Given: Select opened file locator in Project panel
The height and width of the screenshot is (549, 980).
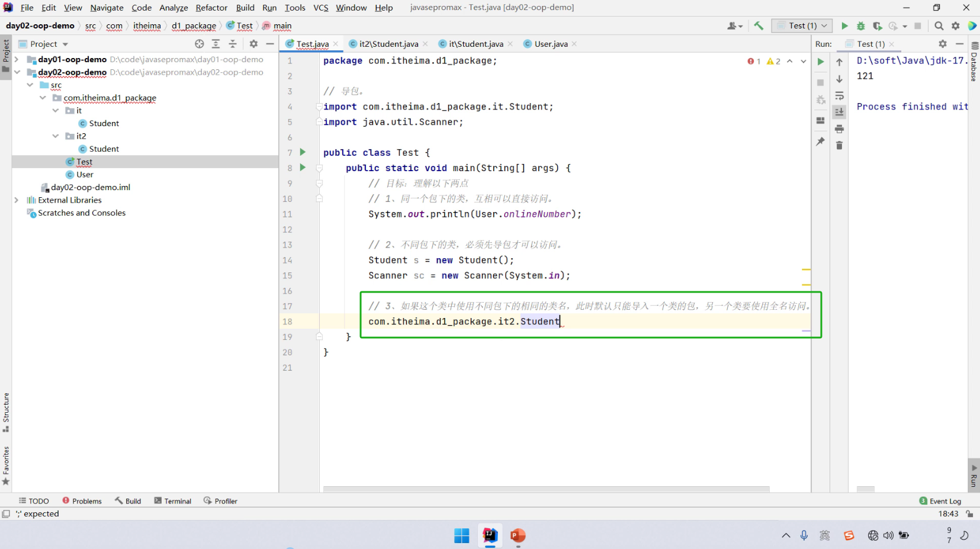Looking at the screenshot, I should click(x=200, y=44).
